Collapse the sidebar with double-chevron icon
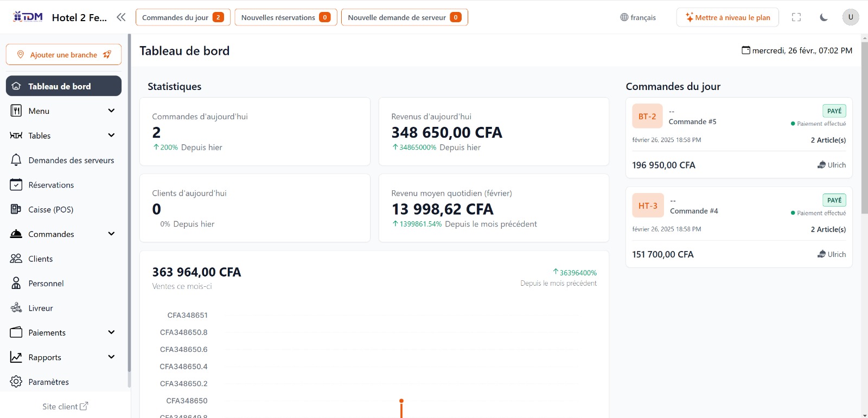 (x=121, y=17)
